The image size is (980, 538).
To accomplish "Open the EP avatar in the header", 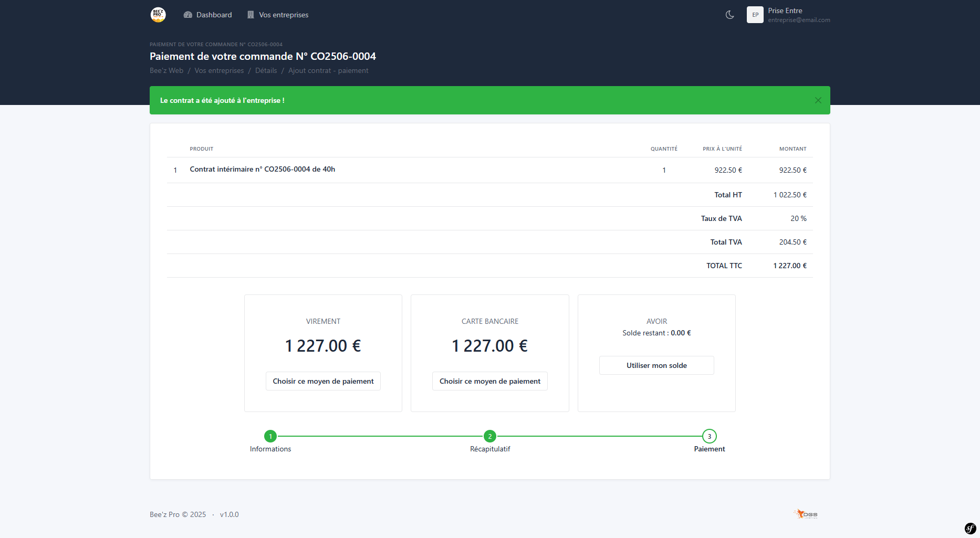I will [x=755, y=15].
